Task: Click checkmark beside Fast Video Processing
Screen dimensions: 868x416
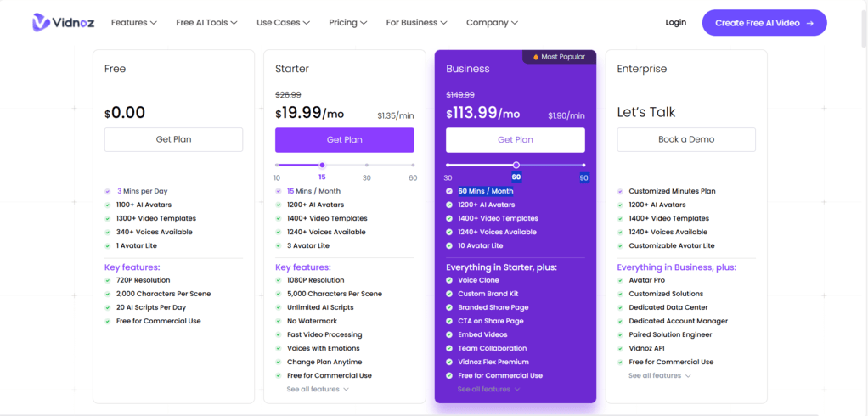Action: coord(279,334)
